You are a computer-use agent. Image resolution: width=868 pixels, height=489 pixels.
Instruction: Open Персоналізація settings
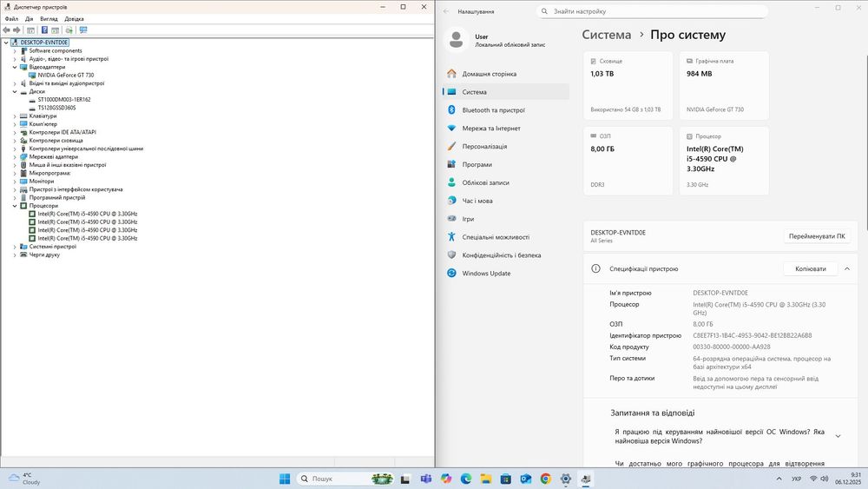[x=506, y=146]
